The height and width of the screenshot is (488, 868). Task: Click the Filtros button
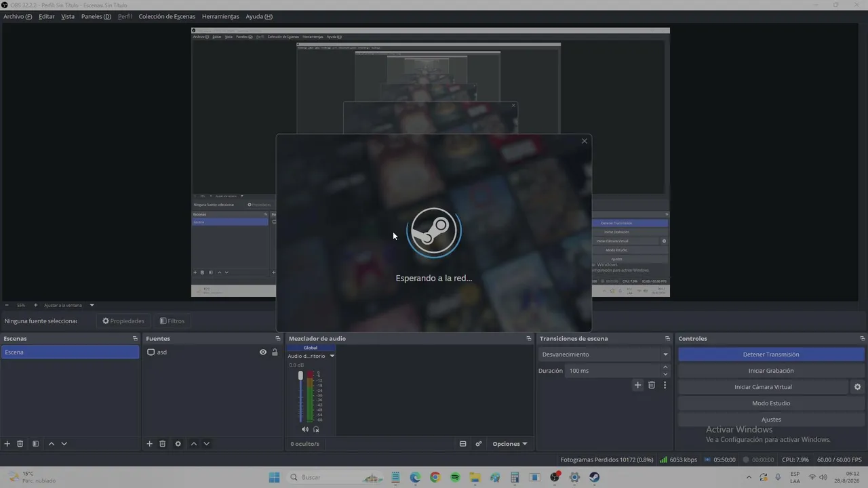pyautogui.click(x=172, y=321)
